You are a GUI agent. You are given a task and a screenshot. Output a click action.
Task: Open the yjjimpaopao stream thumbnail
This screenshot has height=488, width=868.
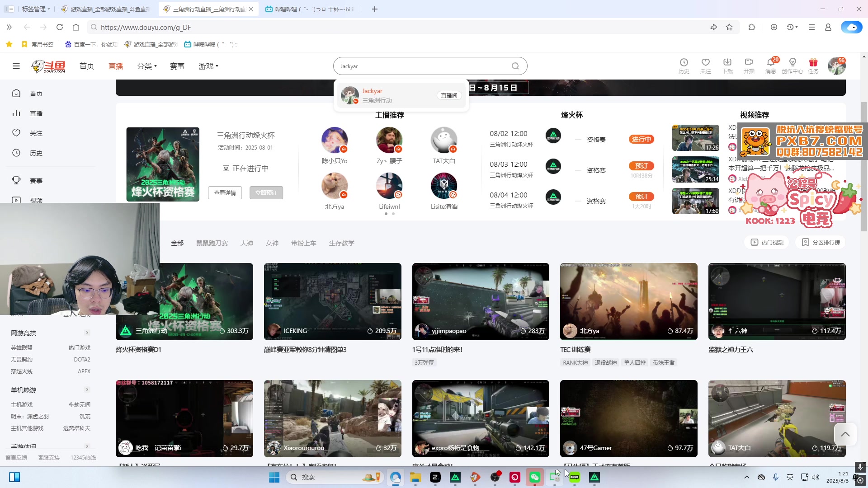pyautogui.click(x=481, y=302)
